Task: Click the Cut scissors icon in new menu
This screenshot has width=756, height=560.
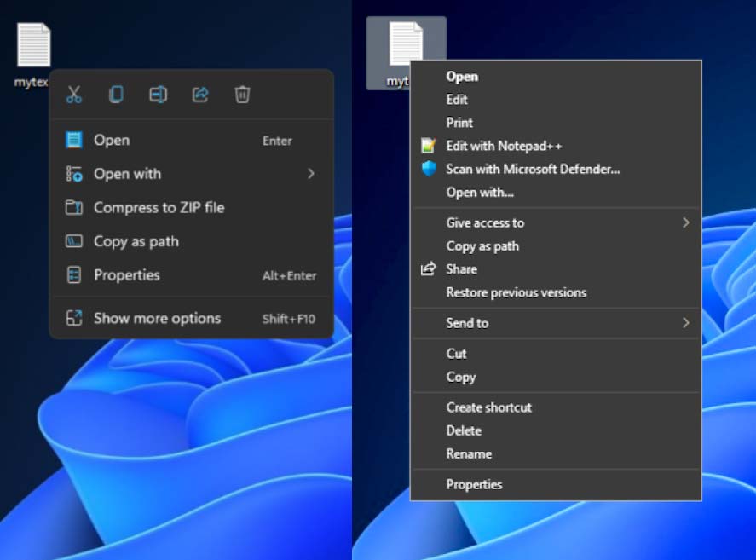Action: (x=74, y=95)
